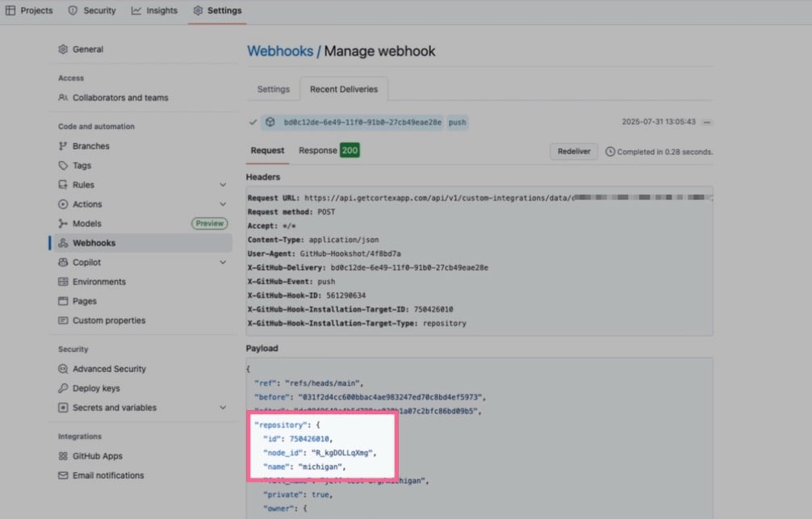812x519 pixels.
Task: Click the Environments icon
Action: [63, 282]
